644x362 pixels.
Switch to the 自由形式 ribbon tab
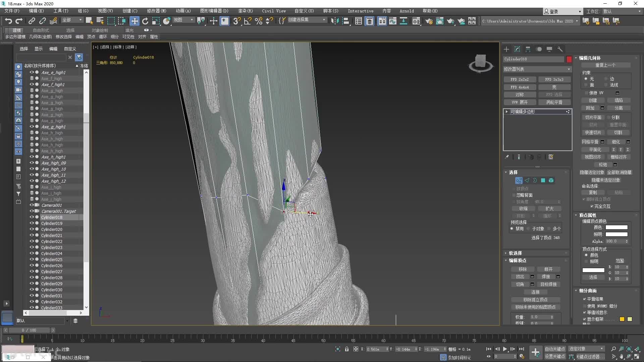[41, 30]
